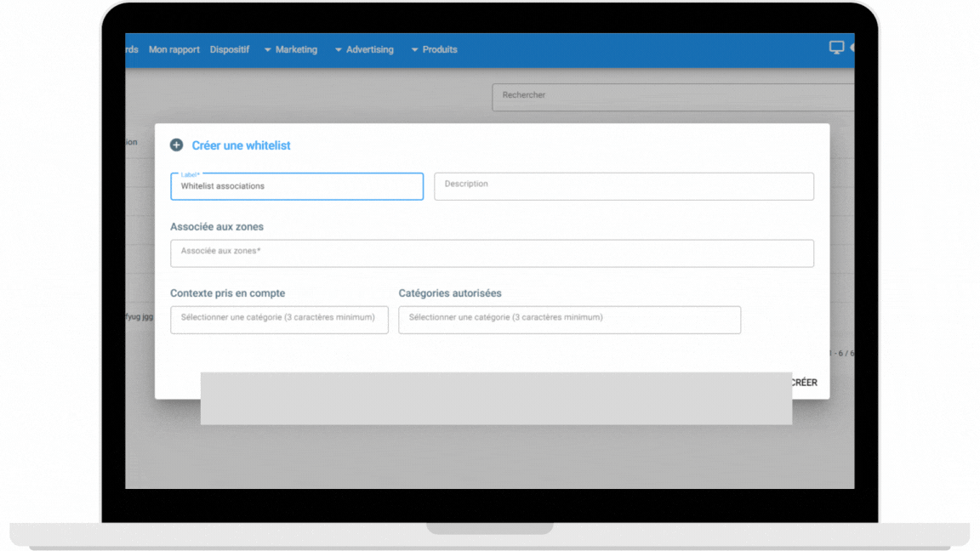Focus the Rechercher search field

point(673,97)
